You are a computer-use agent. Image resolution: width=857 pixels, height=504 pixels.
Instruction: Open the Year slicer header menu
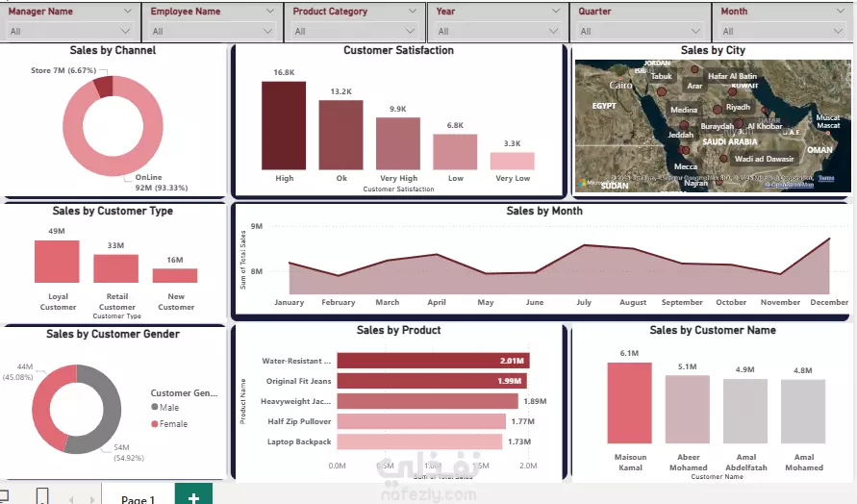[555, 11]
